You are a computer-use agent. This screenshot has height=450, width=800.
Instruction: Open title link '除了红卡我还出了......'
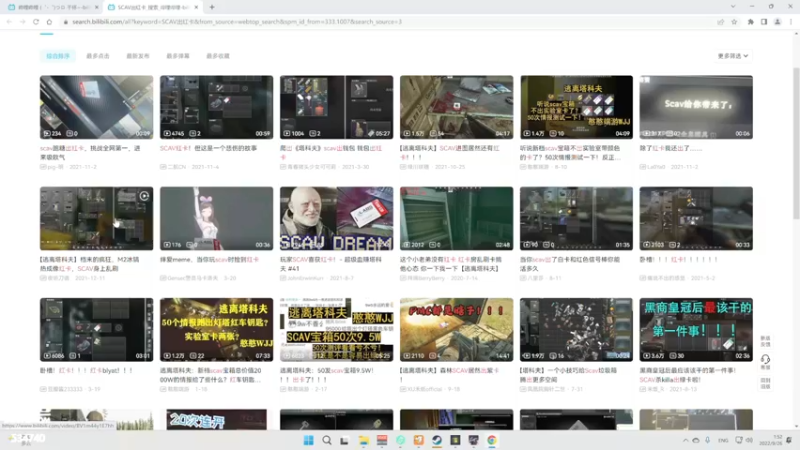[671, 148]
